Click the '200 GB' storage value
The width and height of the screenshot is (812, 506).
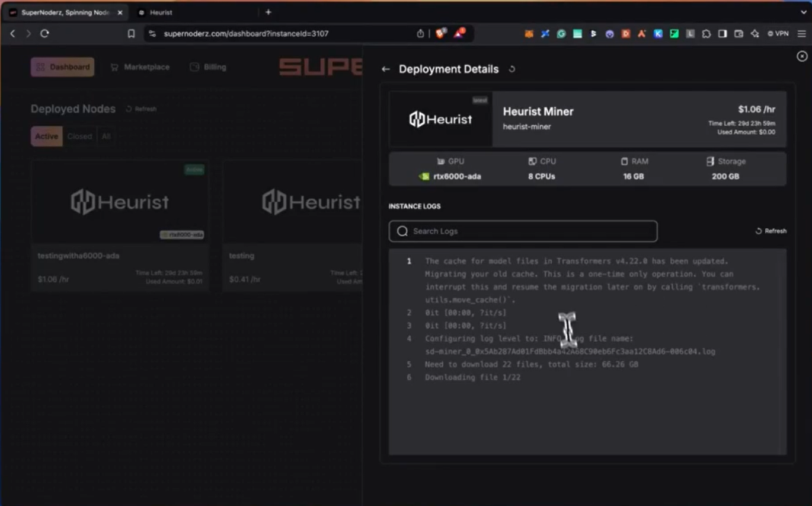point(725,176)
